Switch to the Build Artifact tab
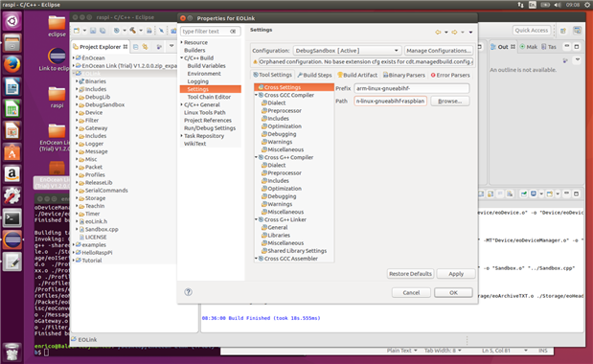 coord(357,75)
